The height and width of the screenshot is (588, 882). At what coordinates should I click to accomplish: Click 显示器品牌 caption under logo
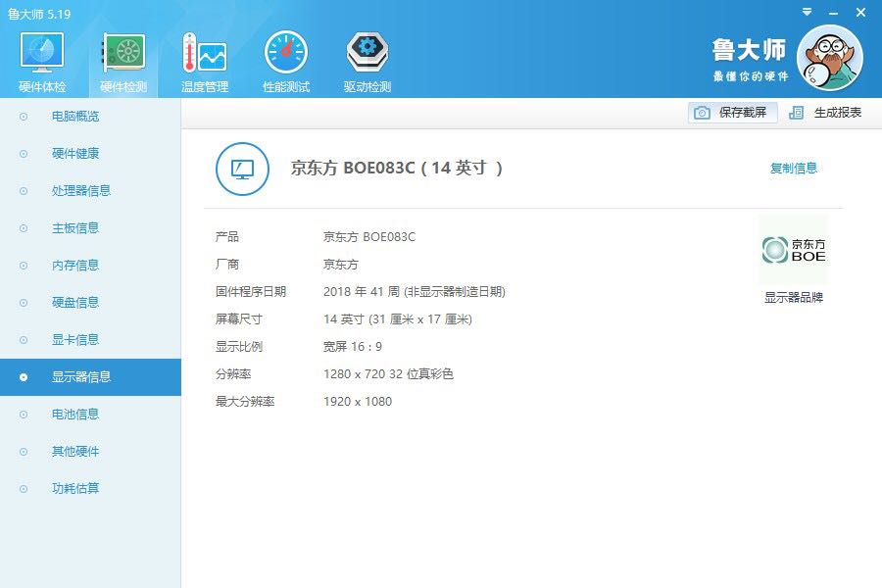point(793,297)
